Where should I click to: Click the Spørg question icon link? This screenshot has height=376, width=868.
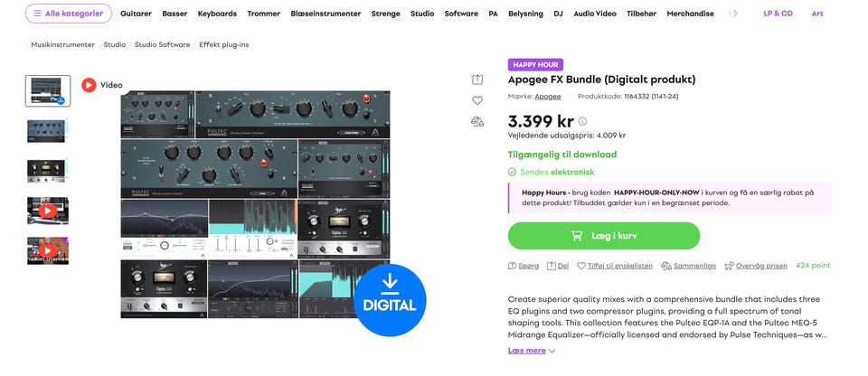524,266
